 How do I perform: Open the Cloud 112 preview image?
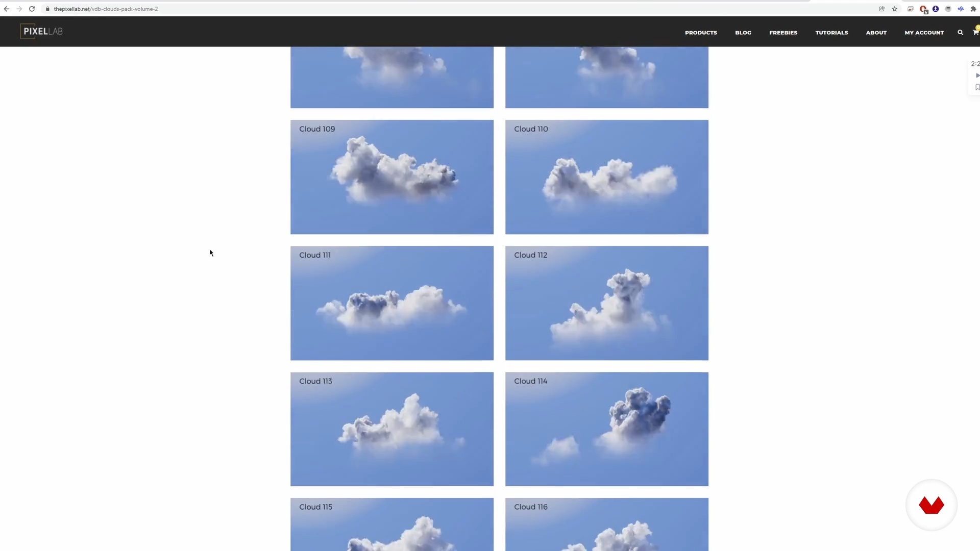607,303
